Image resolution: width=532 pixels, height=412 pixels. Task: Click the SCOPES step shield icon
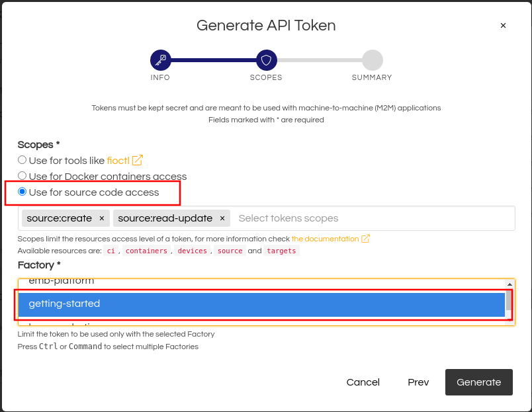[x=267, y=60]
